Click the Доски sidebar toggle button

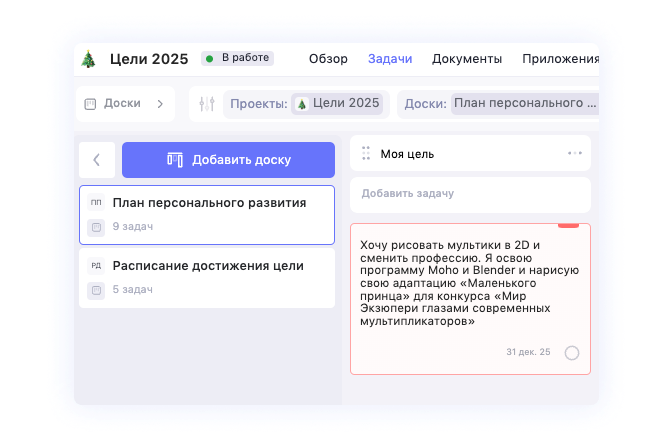click(125, 104)
